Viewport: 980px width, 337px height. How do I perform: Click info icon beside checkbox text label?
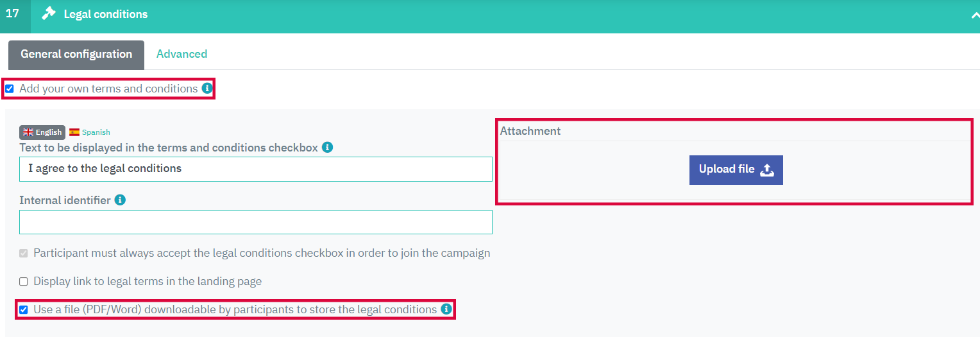[327, 147]
